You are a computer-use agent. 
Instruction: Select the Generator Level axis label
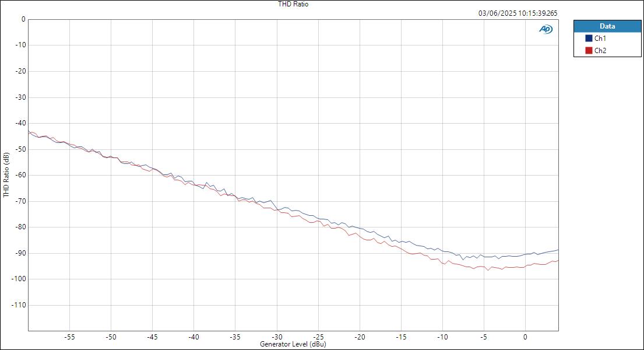click(x=291, y=344)
